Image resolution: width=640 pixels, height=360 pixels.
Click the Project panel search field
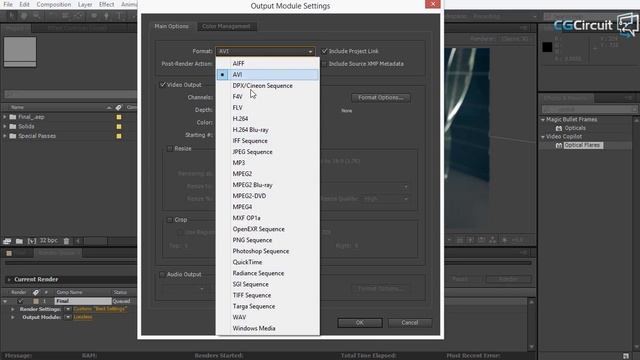coord(70,94)
